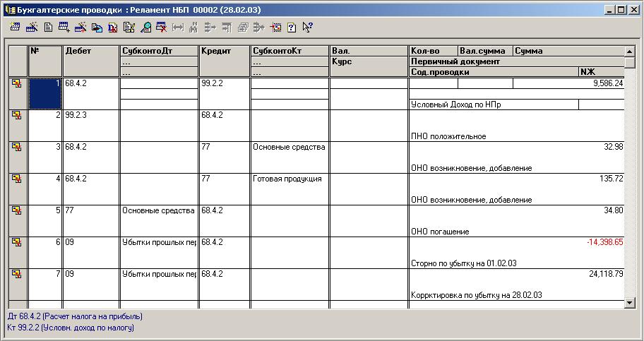Activate the What's This cursor help icon
Viewport: 644px width, 341px height.
tap(307, 28)
